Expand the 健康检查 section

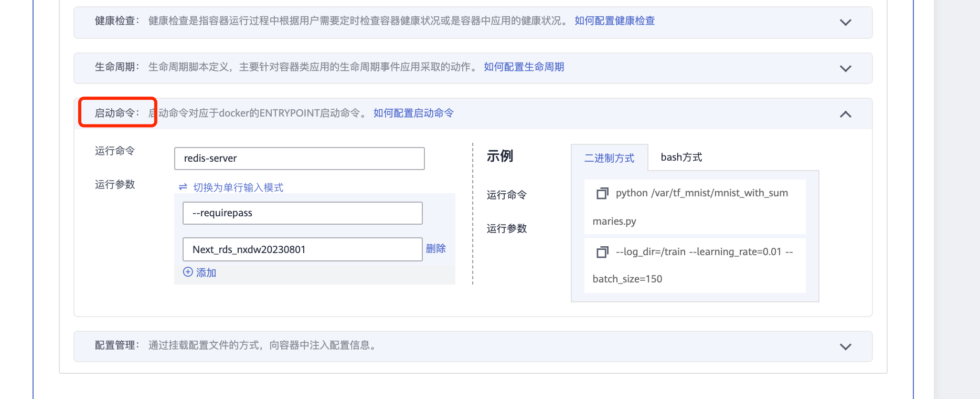pos(845,22)
